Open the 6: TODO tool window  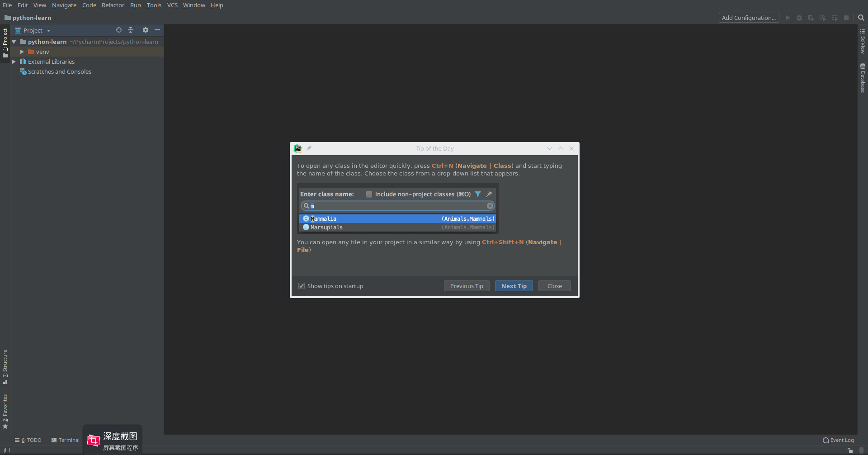[x=28, y=440]
